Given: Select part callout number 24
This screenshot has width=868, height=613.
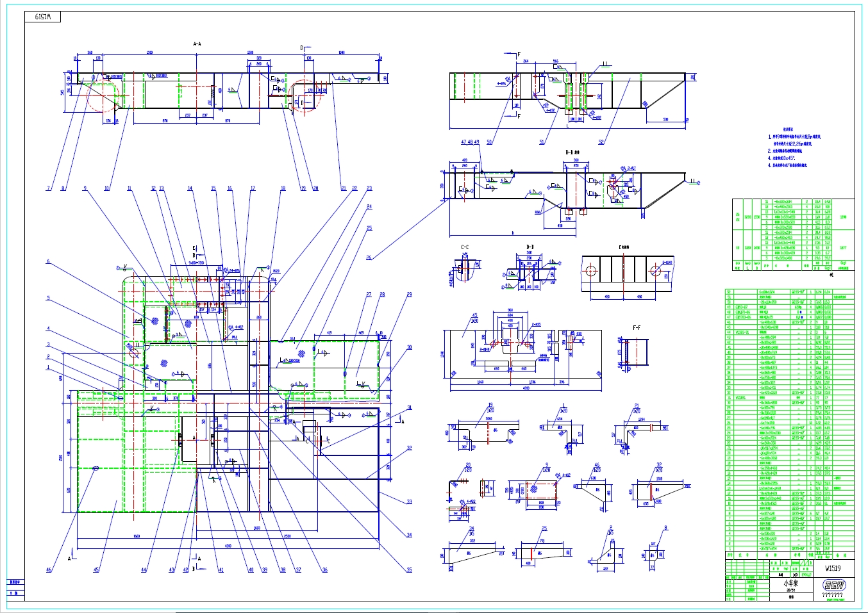Looking at the screenshot, I should pyautogui.click(x=369, y=207).
